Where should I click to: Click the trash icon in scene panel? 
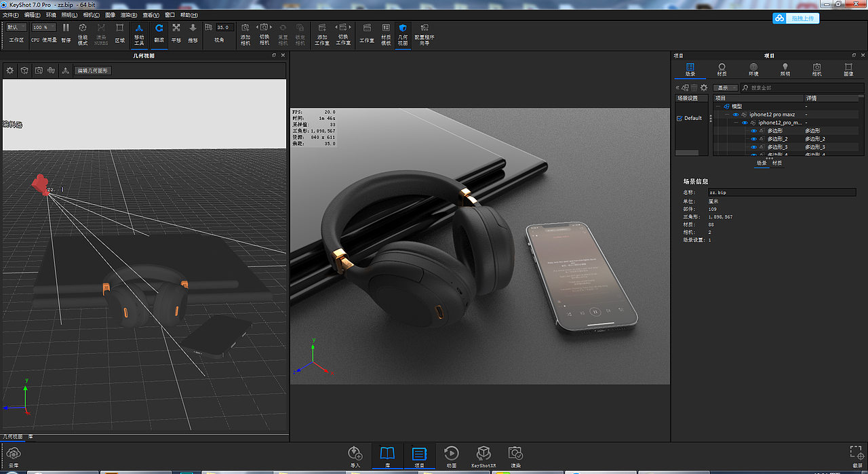pos(694,87)
